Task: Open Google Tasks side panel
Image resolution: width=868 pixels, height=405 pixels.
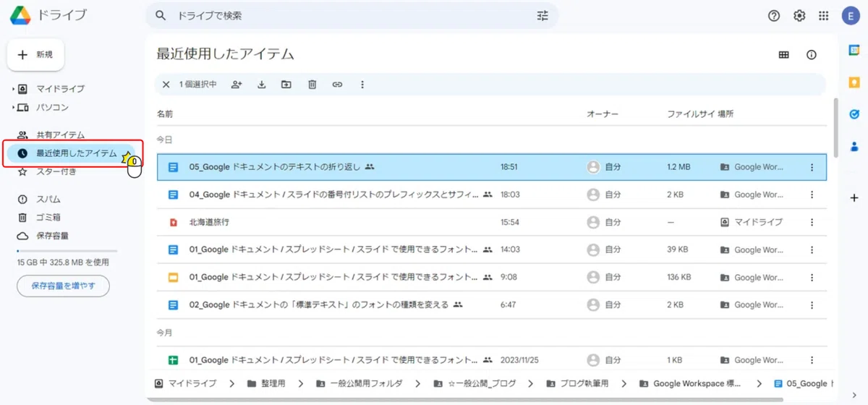Action: 854,114
